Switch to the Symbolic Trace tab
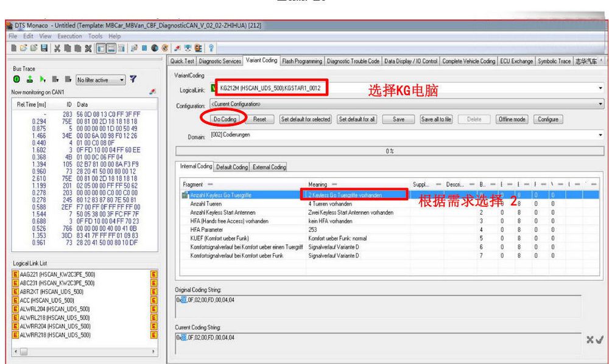The height and width of the screenshot is (364, 609). (x=554, y=61)
